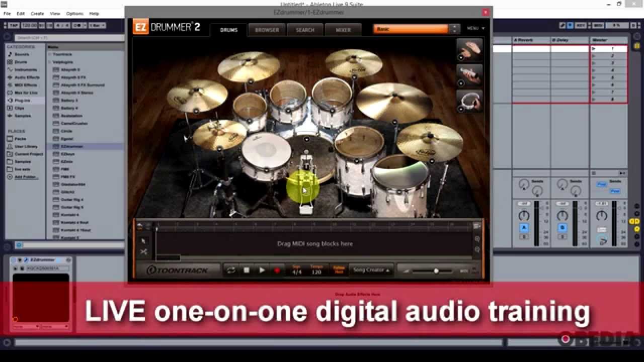Switch to the Browser tab in EZdrummer
Screen dimensions: 644x362
267,30
